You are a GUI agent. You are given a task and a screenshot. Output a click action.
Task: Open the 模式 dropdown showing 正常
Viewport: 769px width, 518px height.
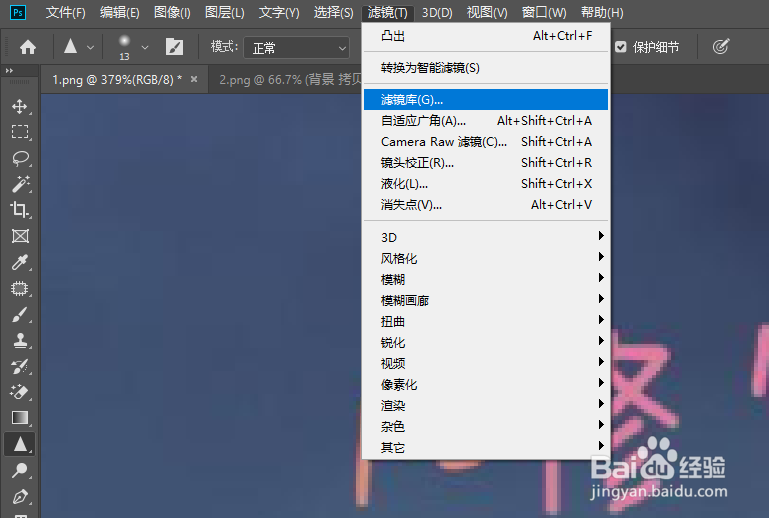(297, 48)
